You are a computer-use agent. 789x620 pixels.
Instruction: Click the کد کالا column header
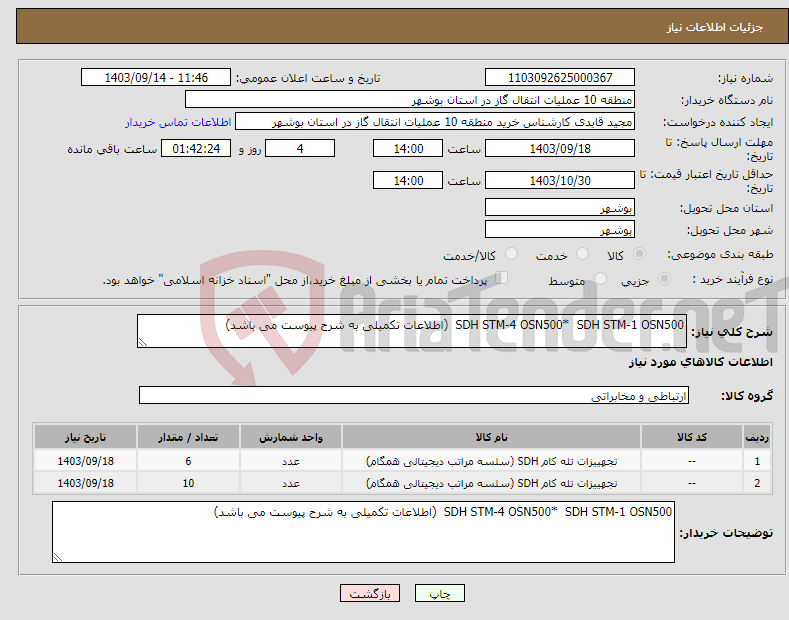(692, 437)
